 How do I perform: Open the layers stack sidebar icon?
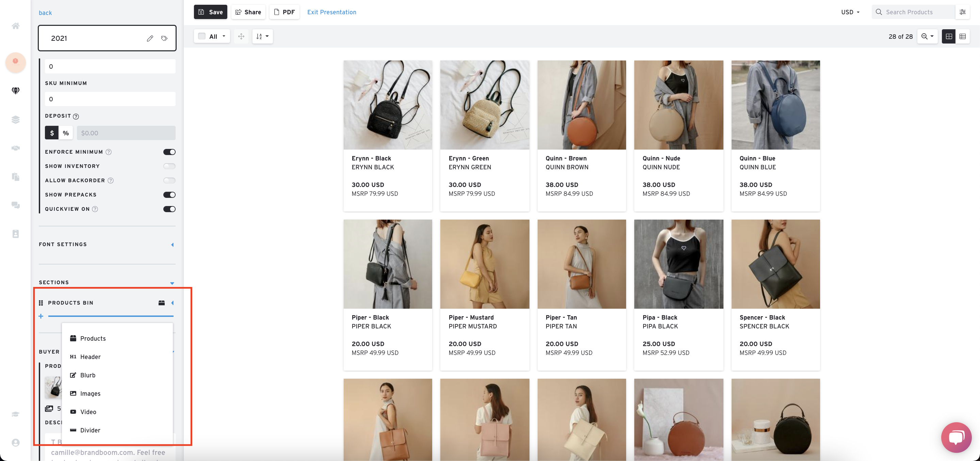pyautogui.click(x=16, y=119)
